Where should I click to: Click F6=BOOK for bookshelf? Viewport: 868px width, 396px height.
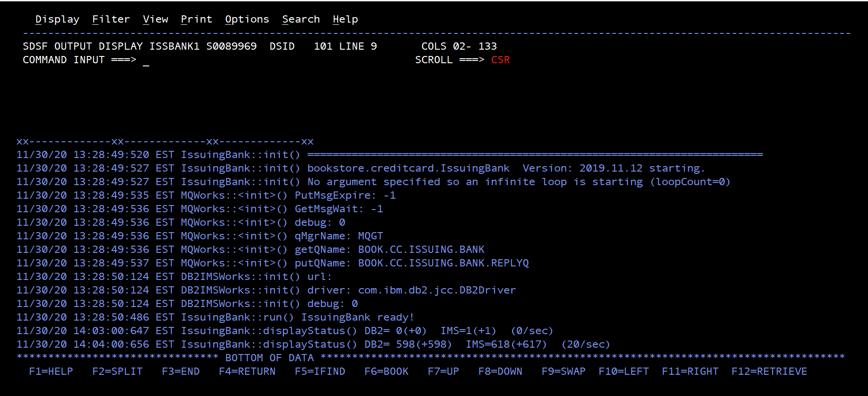(387, 371)
